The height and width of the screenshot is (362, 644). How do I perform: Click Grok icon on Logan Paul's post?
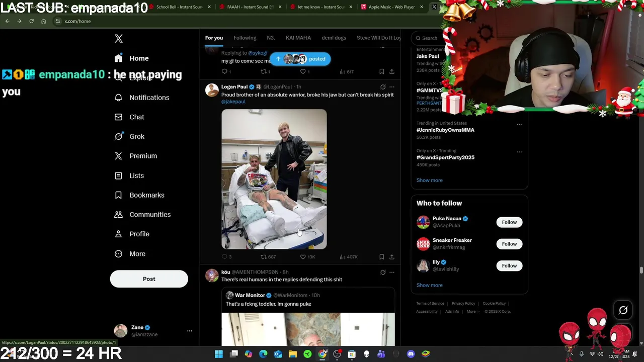(x=383, y=87)
